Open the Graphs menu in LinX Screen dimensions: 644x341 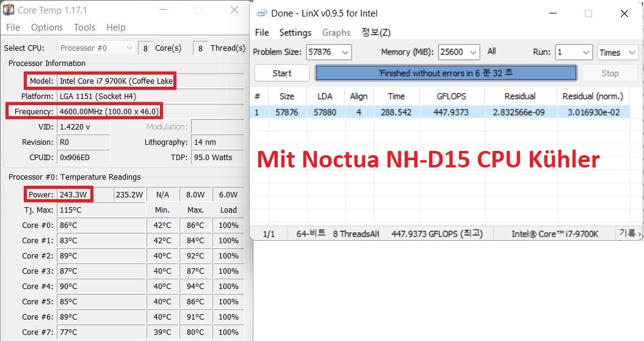(336, 32)
